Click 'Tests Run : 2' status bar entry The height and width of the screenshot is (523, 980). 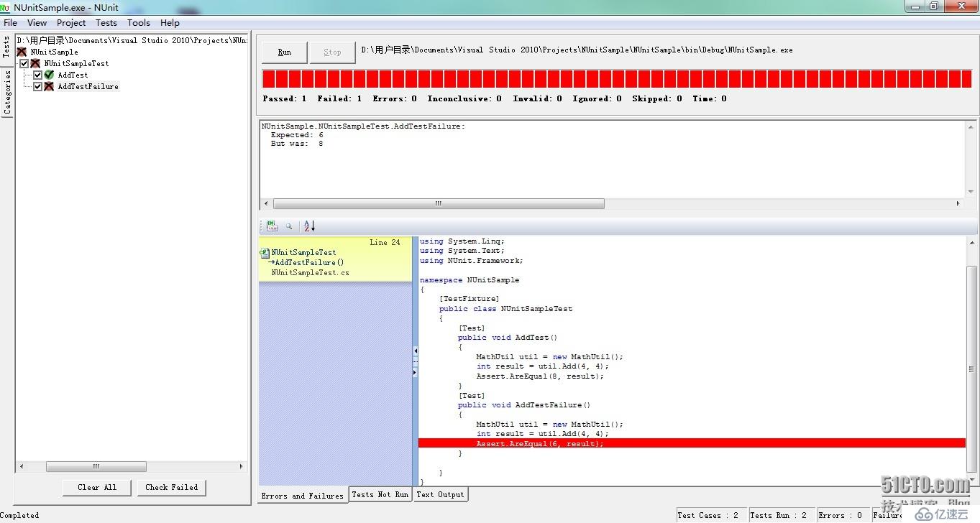click(779, 515)
